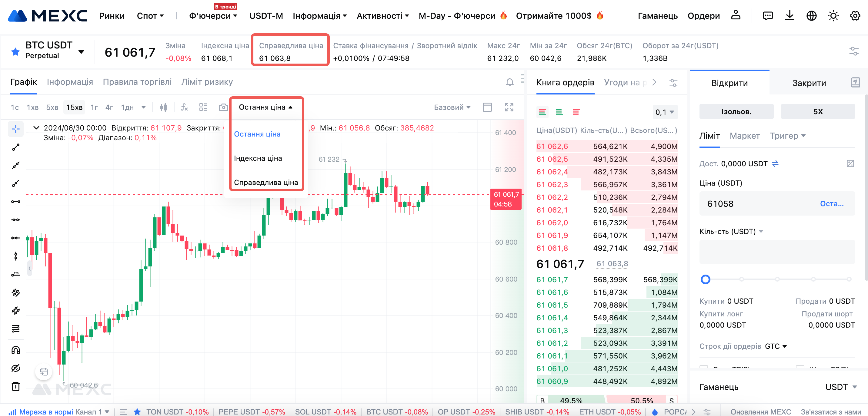The width and height of the screenshot is (868, 416).
Task: Click the MEXC logo
Action: point(47,16)
